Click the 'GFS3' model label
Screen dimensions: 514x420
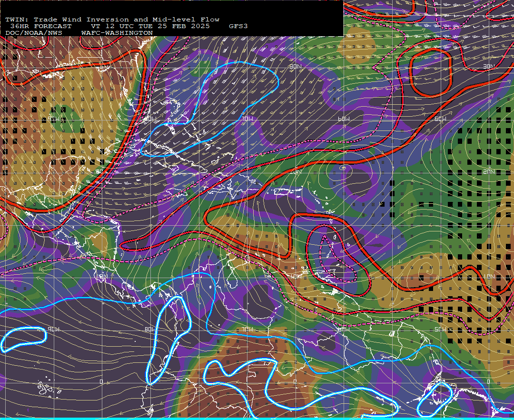pyautogui.click(x=238, y=26)
